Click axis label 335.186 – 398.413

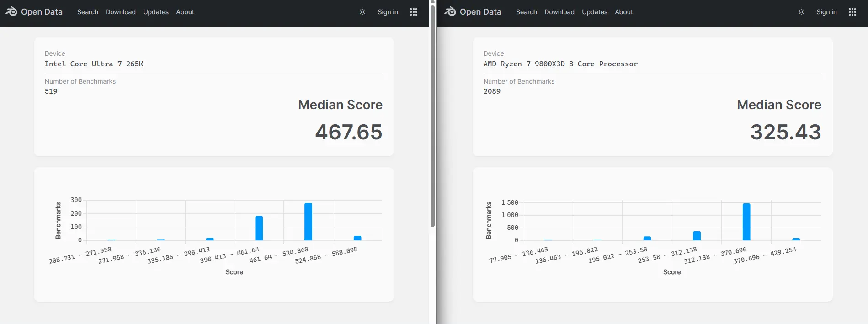pos(179,255)
